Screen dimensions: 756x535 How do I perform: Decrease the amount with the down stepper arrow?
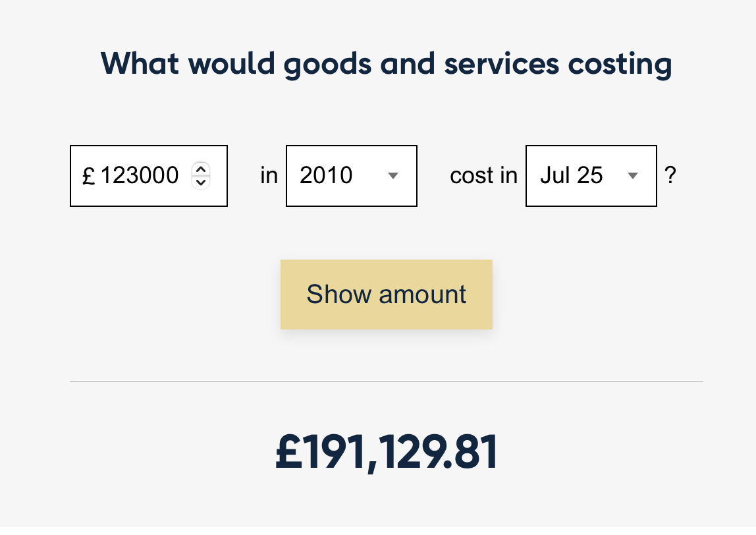click(x=201, y=182)
